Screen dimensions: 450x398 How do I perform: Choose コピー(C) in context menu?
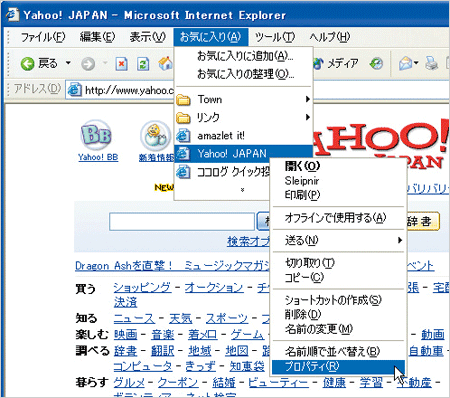338,278
